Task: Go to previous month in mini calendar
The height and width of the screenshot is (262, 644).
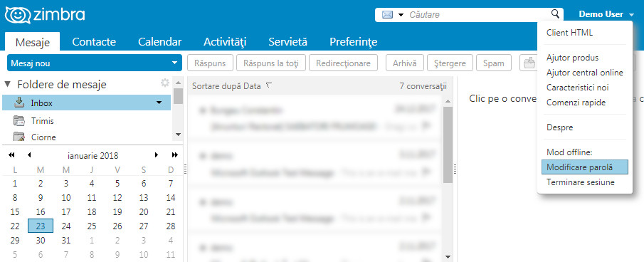Action: pos(28,154)
